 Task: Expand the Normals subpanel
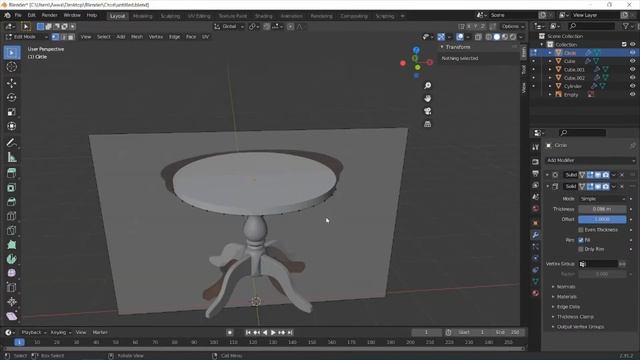(x=566, y=287)
